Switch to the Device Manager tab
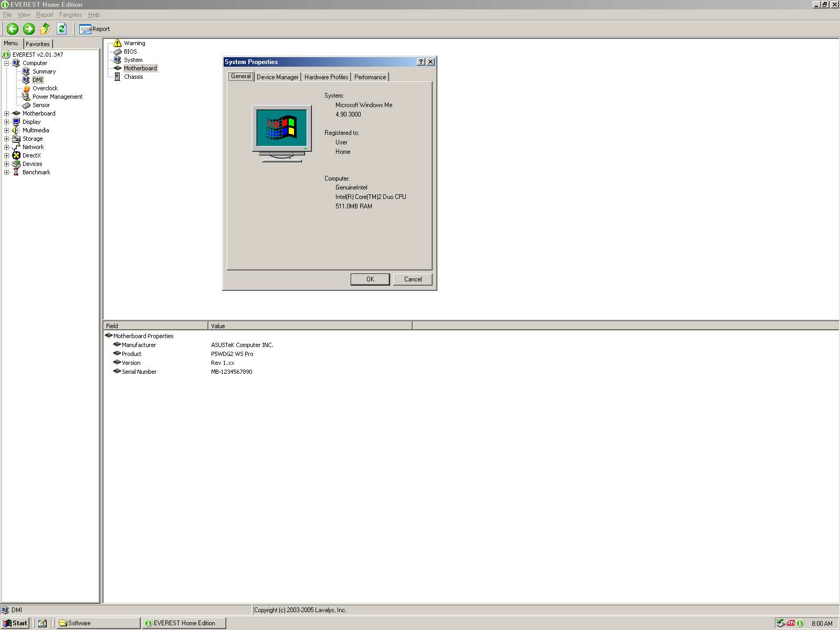 coord(277,77)
